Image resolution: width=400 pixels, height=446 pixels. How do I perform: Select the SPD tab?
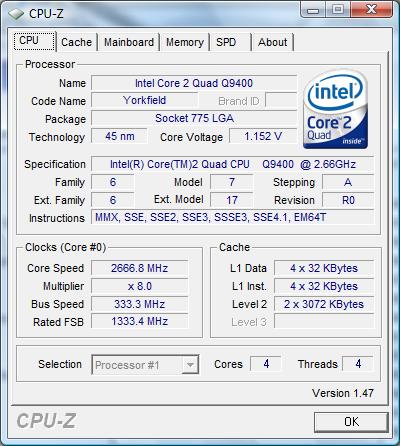230,42
